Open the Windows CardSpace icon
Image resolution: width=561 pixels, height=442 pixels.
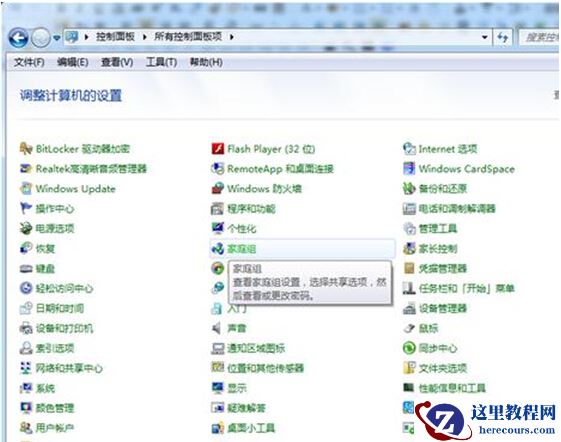pos(409,169)
